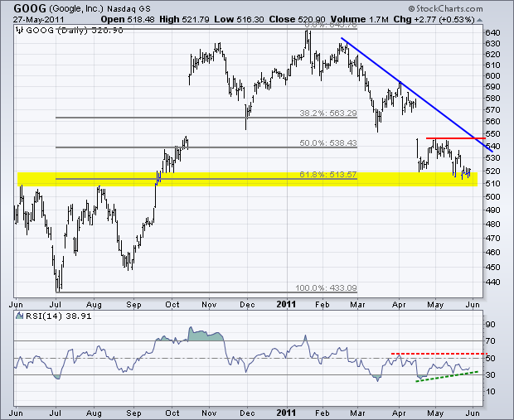The height and width of the screenshot is (420, 514).
Task: Click the 30 level label on RSI axis
Action: point(491,374)
